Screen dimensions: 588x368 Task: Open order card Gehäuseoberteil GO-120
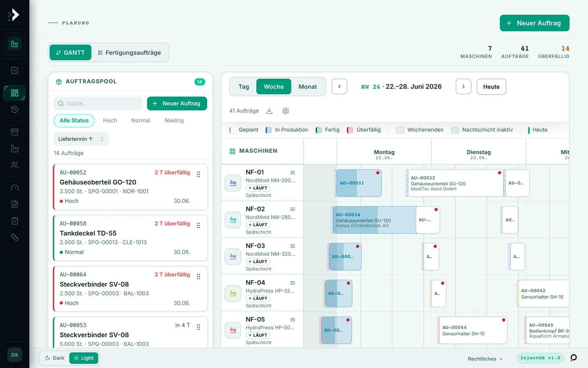click(130, 187)
